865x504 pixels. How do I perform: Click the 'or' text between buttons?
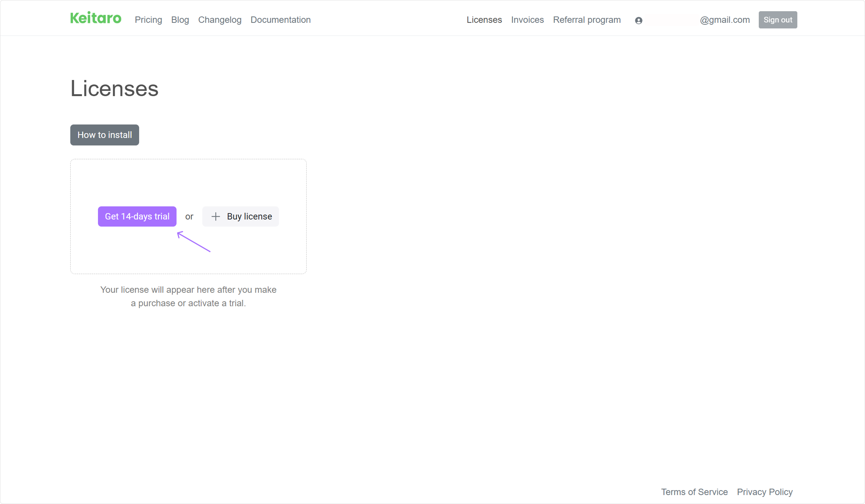click(189, 216)
